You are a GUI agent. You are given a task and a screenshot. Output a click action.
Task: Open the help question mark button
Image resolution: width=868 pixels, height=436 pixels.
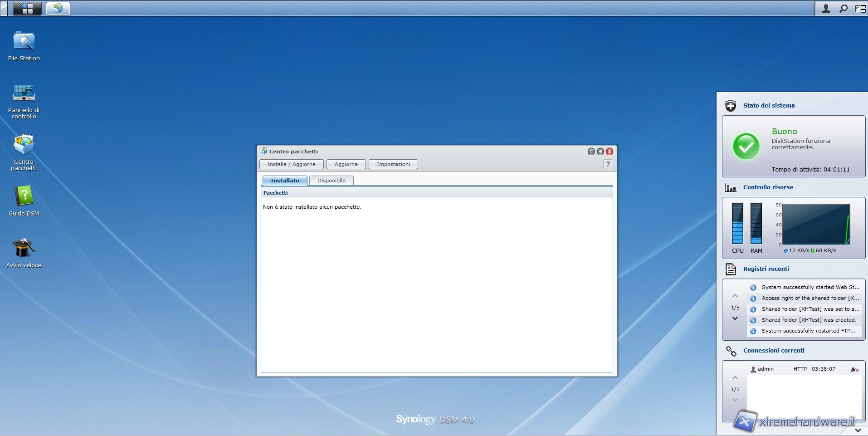pos(608,164)
